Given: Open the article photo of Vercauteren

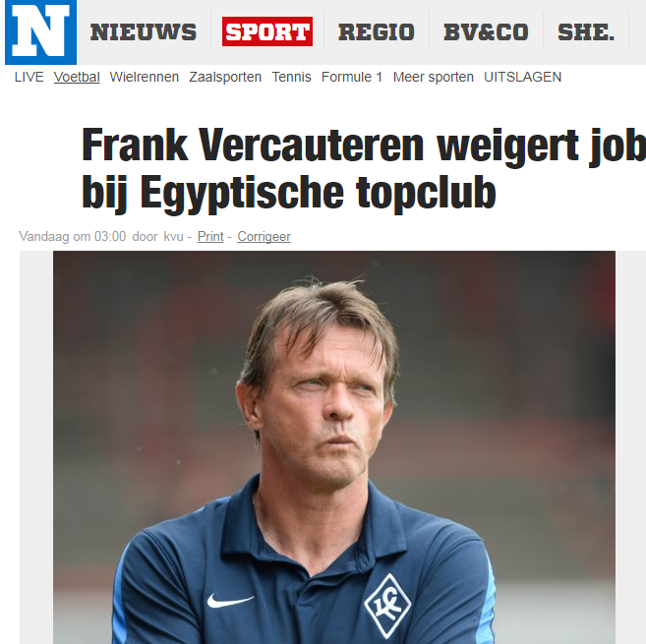Looking at the screenshot, I should coord(334,447).
